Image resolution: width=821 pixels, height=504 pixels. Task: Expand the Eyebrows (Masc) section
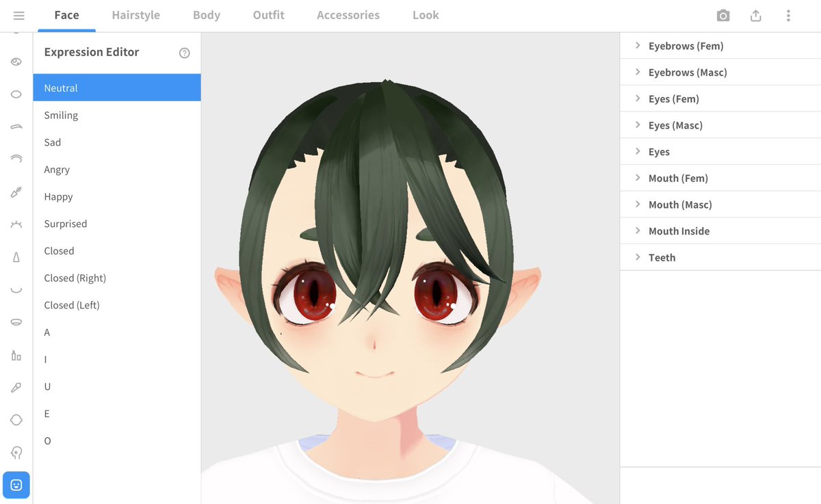coord(720,72)
